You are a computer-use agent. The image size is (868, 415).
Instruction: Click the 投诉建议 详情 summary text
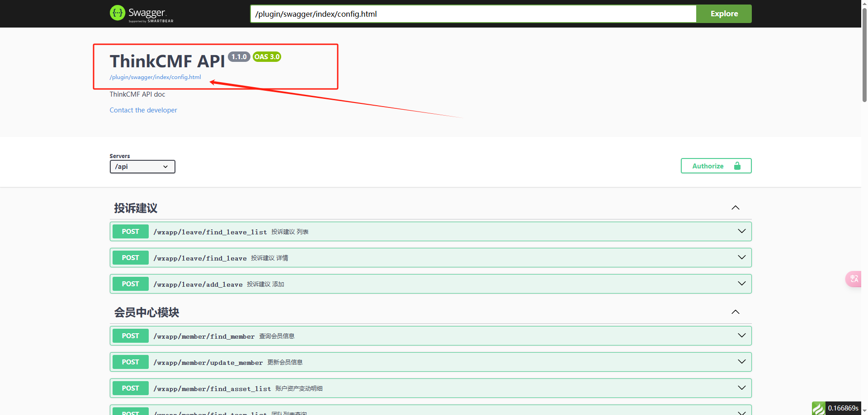[269, 258]
